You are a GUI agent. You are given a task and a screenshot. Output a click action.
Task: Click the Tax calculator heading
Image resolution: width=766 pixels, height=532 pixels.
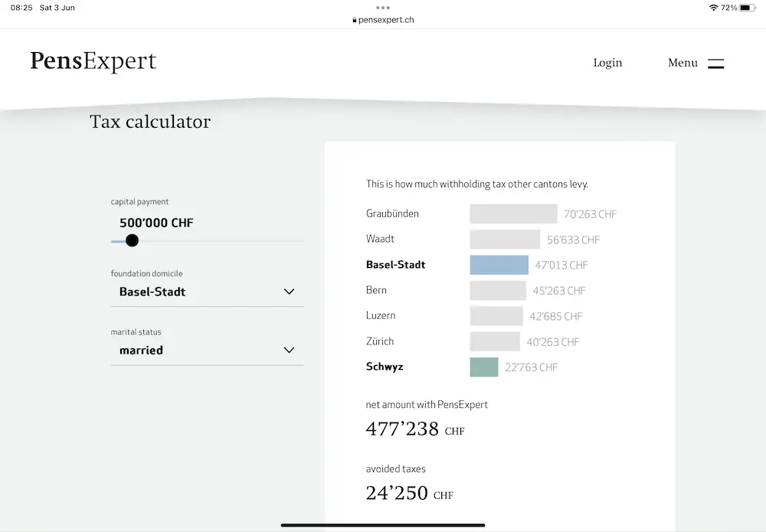pyautogui.click(x=150, y=122)
